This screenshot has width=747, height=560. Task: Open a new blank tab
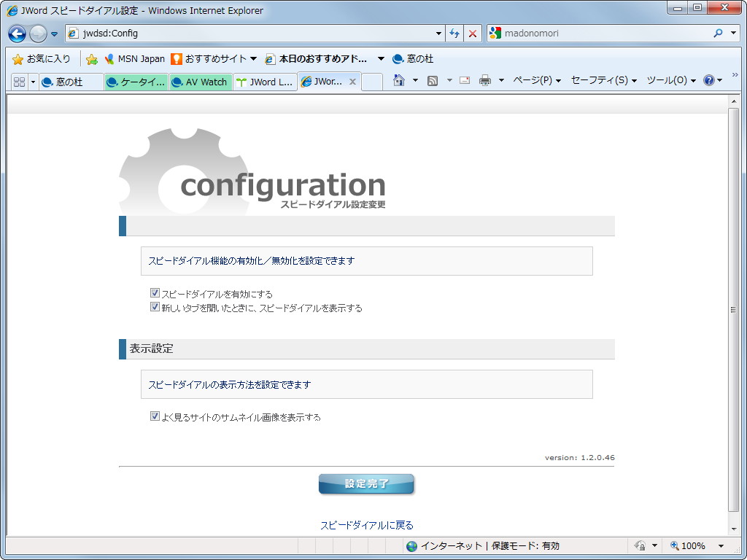point(372,82)
